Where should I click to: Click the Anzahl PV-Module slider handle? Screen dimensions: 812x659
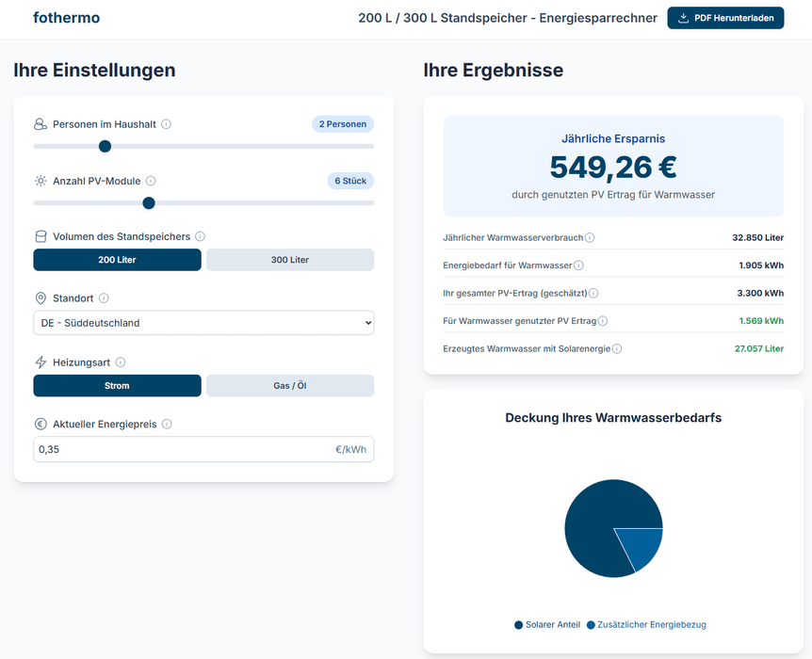click(149, 202)
